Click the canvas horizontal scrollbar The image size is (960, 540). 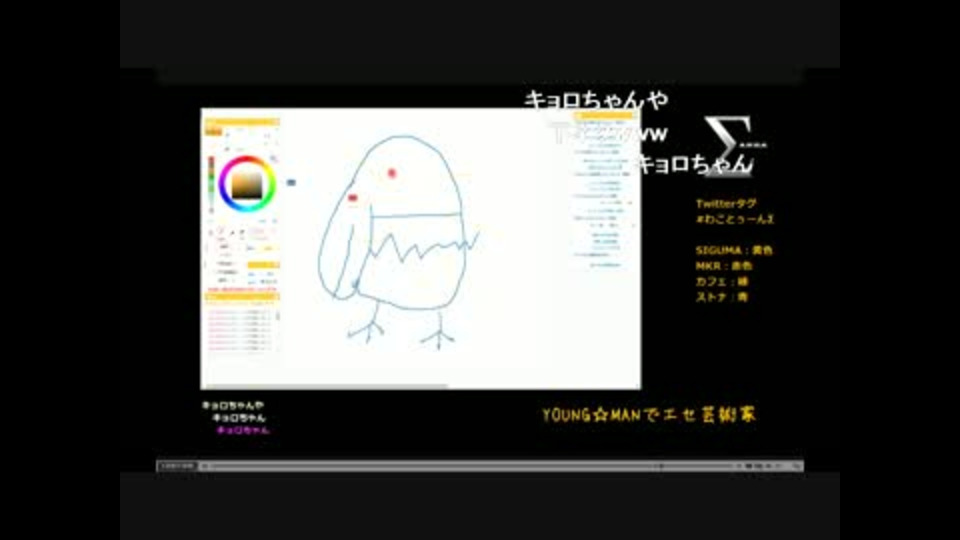coord(327,386)
